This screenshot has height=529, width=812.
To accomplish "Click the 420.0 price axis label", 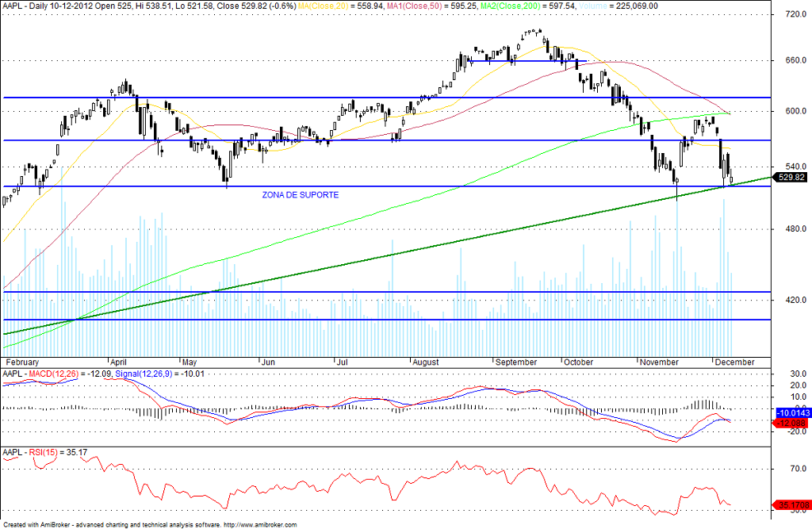I will (796, 300).
